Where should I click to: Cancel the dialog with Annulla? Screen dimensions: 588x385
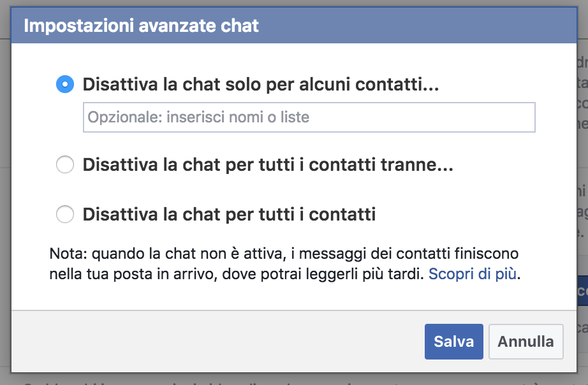pos(526,341)
